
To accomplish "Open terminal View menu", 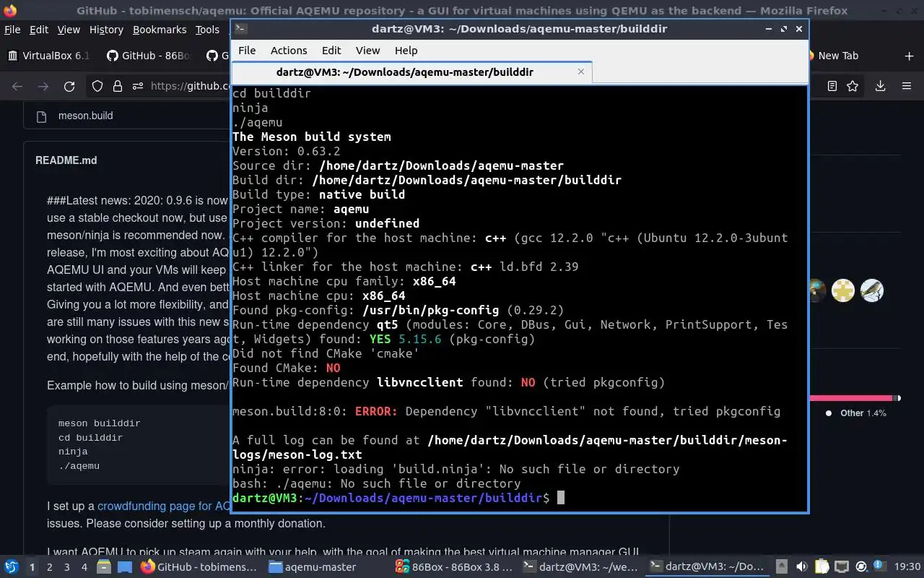I will [x=367, y=51].
